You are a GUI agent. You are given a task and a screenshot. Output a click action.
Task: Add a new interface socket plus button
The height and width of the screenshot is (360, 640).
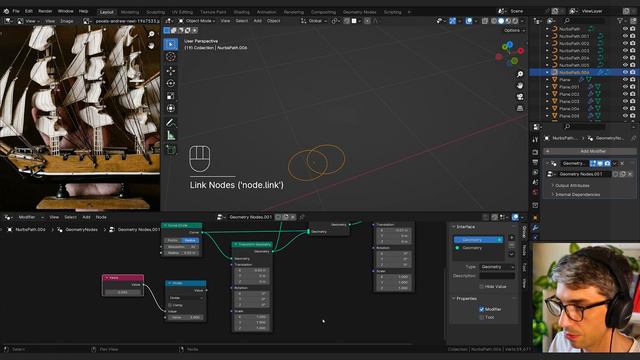[511, 237]
